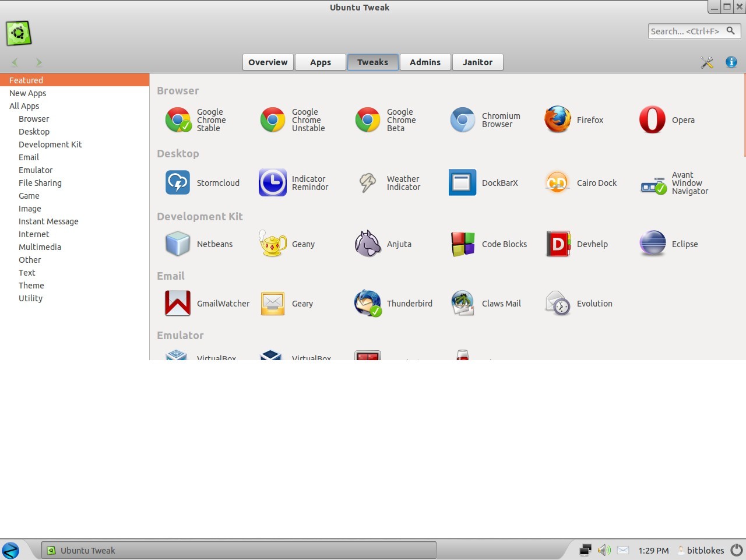The height and width of the screenshot is (560, 746).
Task: Click the Opera browser icon
Action: click(652, 120)
